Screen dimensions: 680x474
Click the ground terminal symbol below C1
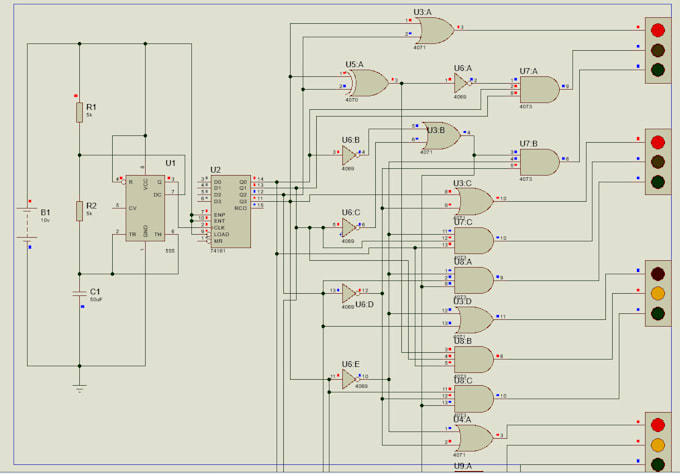(79, 388)
